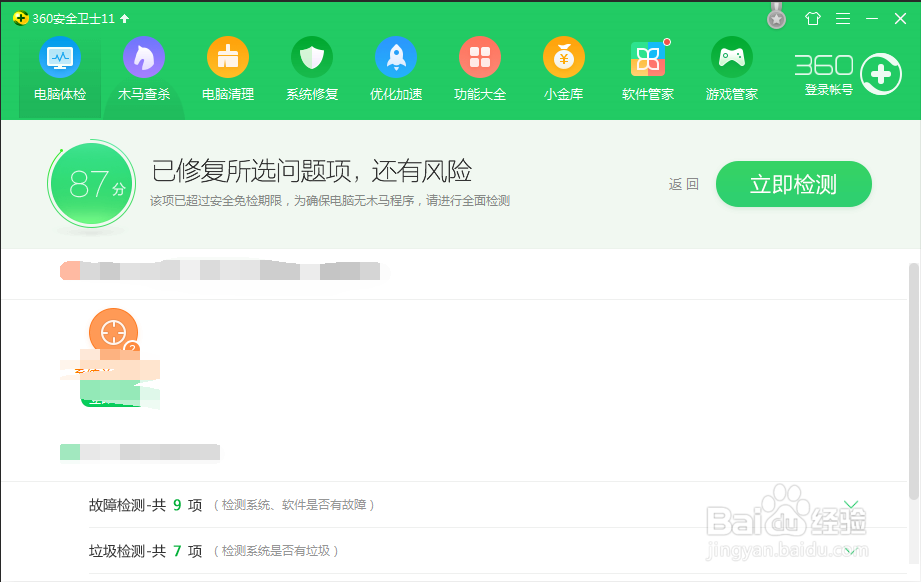Click the 返回 link
This screenshot has height=582, width=921.
(x=684, y=184)
